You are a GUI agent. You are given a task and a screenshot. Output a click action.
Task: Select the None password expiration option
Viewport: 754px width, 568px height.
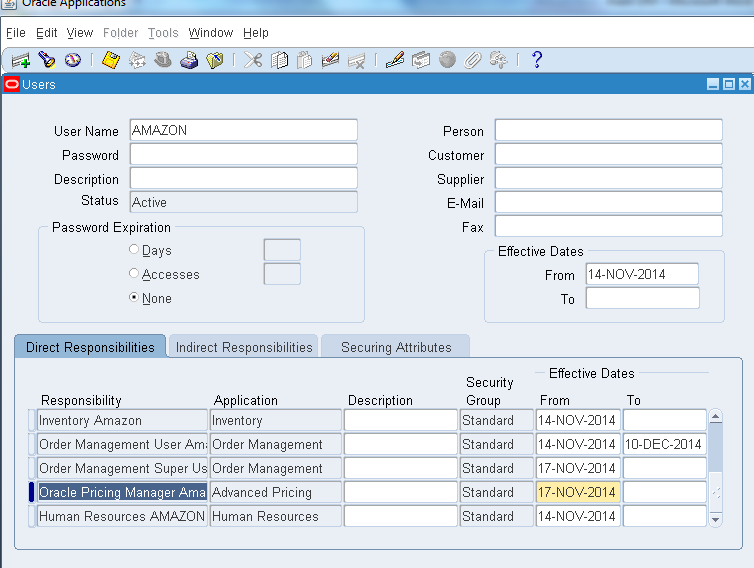[x=134, y=297]
